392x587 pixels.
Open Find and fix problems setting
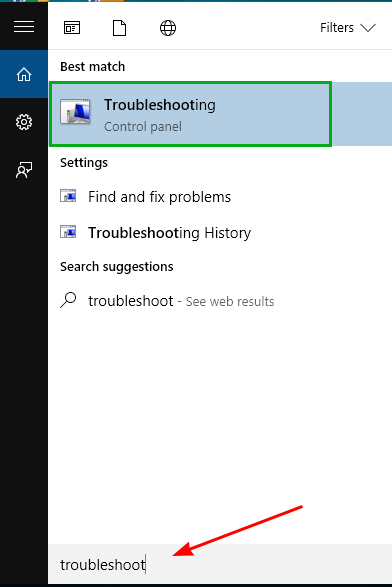pyautogui.click(x=159, y=197)
